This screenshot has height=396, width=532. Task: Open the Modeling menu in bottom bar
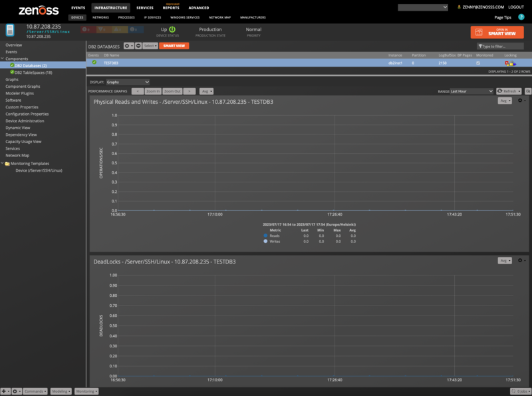coord(61,391)
